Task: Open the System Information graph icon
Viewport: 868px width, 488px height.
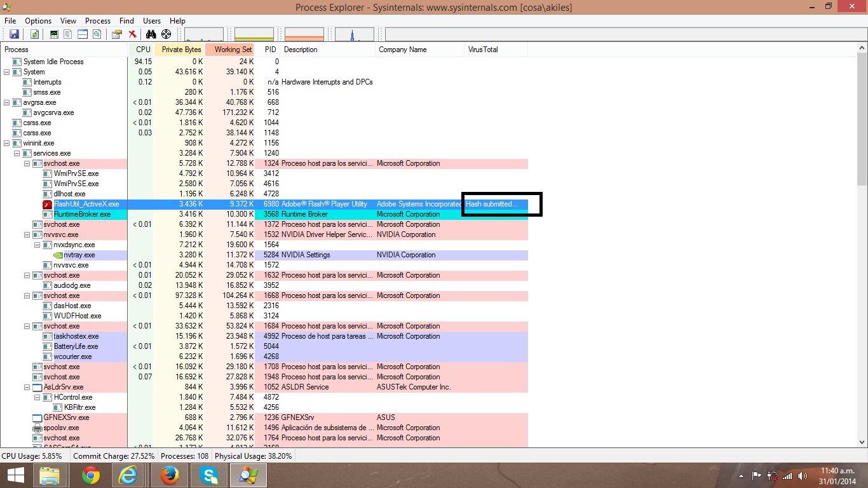Action: coord(55,34)
